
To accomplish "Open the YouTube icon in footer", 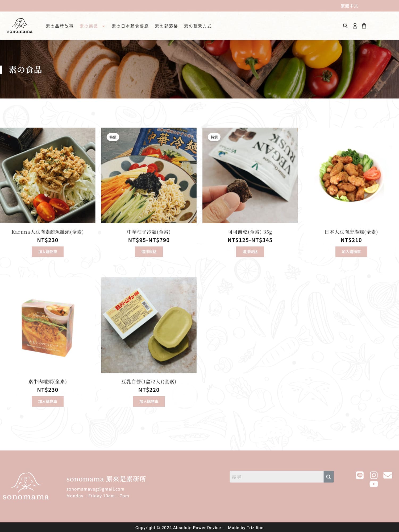I will click(x=374, y=484).
